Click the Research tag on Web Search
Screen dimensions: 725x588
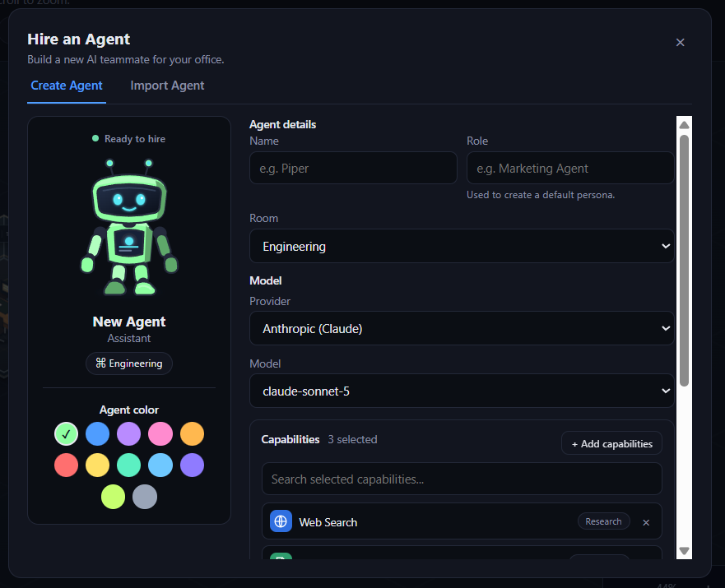point(603,521)
